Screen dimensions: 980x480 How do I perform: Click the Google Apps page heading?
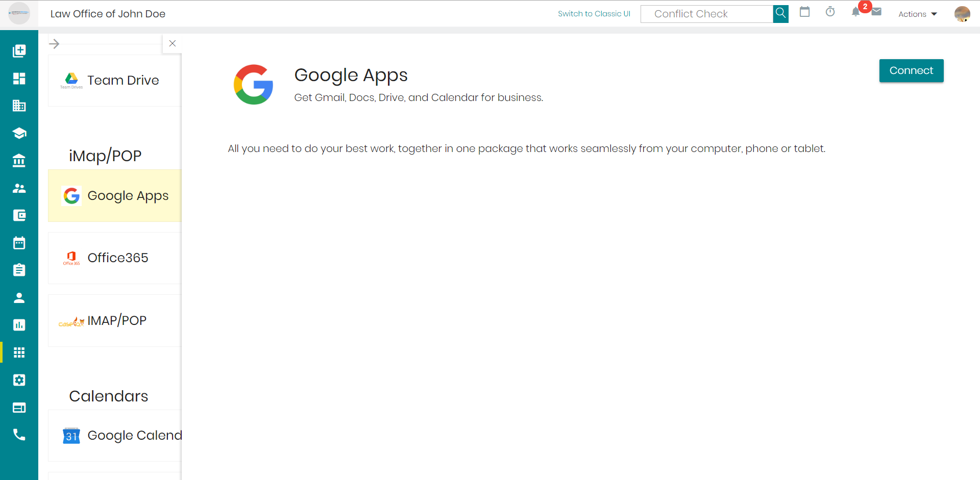click(x=351, y=75)
